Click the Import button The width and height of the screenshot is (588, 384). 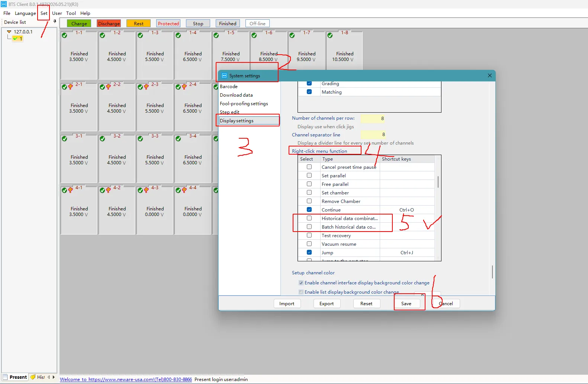[287, 304]
